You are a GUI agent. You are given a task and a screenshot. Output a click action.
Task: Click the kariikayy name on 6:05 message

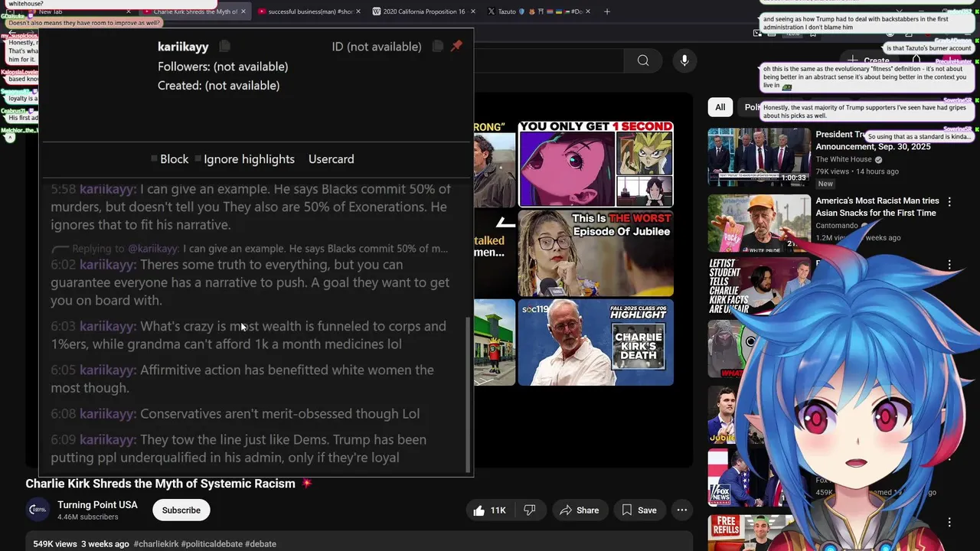(108, 370)
